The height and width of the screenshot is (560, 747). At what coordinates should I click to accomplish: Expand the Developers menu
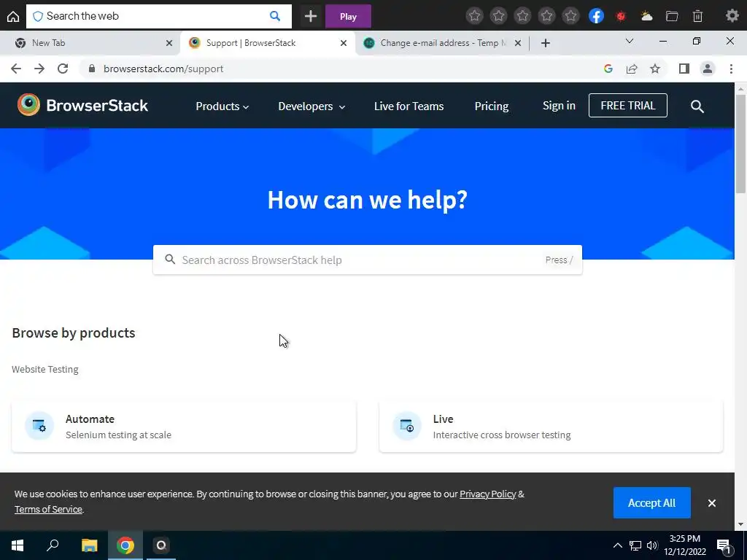311,106
